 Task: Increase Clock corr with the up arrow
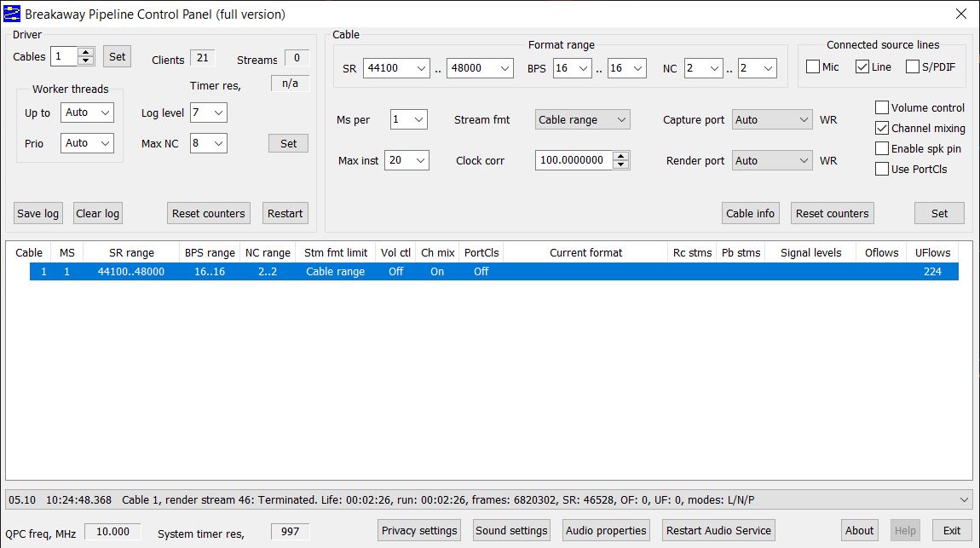(x=620, y=156)
